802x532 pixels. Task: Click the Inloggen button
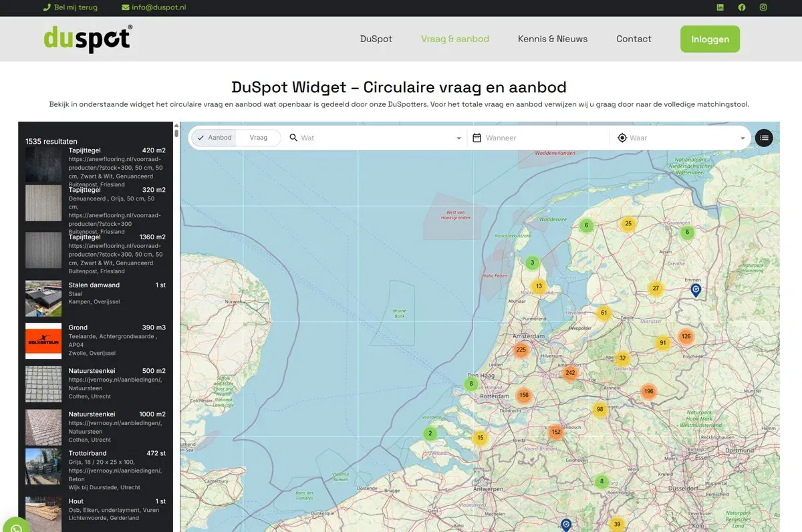coord(710,39)
